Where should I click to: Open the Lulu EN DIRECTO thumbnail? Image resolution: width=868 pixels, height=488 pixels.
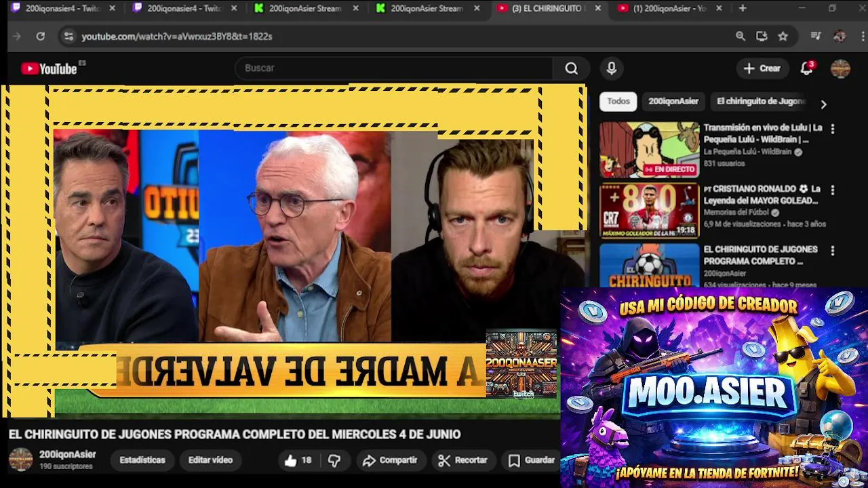(649, 150)
